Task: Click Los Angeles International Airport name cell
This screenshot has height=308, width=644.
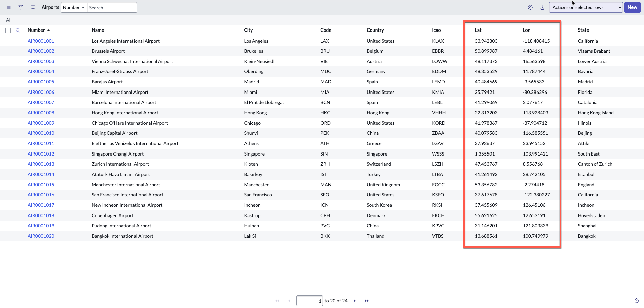Action: pos(125,41)
